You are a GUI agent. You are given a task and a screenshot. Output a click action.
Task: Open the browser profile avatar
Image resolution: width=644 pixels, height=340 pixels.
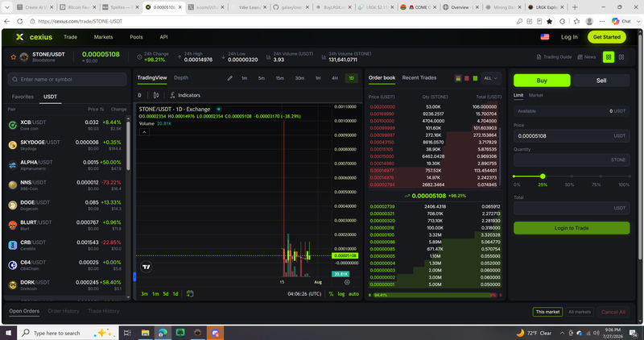(589, 22)
